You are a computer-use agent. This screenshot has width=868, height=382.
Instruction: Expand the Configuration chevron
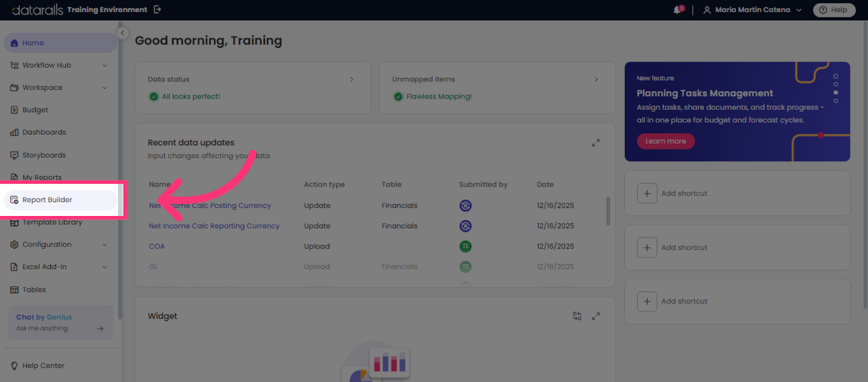pos(105,245)
